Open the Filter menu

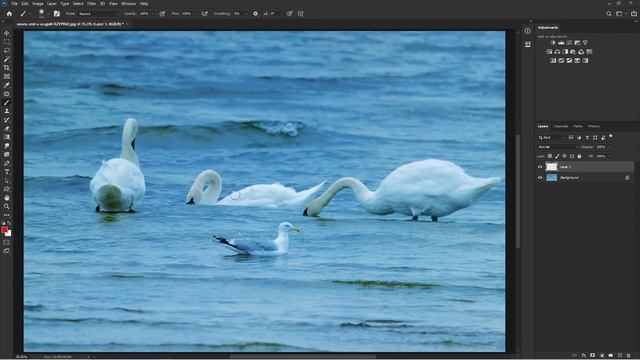coord(91,4)
